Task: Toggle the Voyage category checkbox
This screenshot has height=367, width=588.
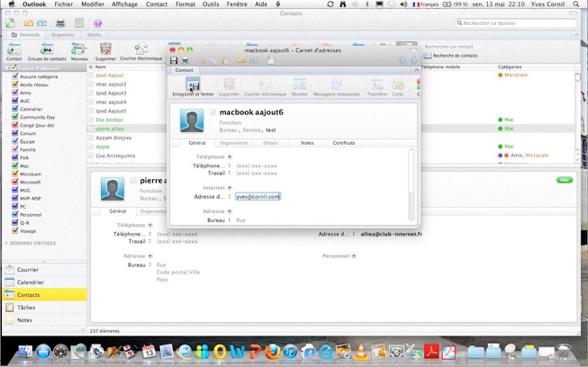Action: (x=15, y=230)
